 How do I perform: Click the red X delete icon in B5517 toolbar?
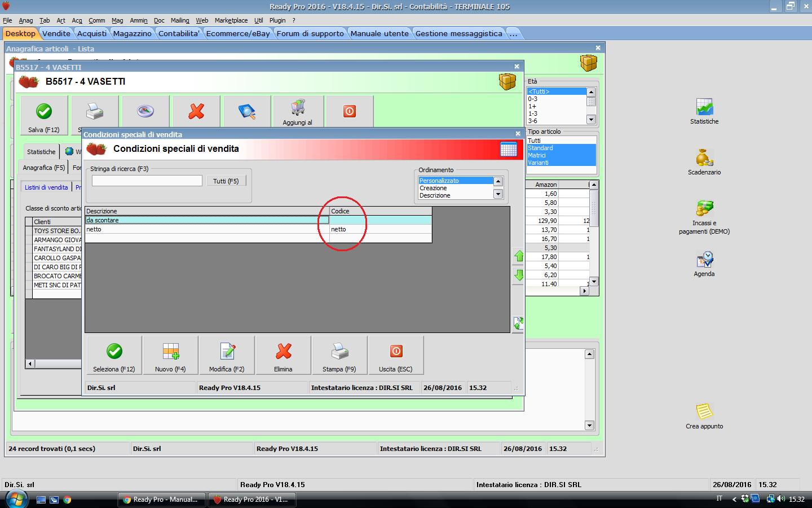coord(196,111)
